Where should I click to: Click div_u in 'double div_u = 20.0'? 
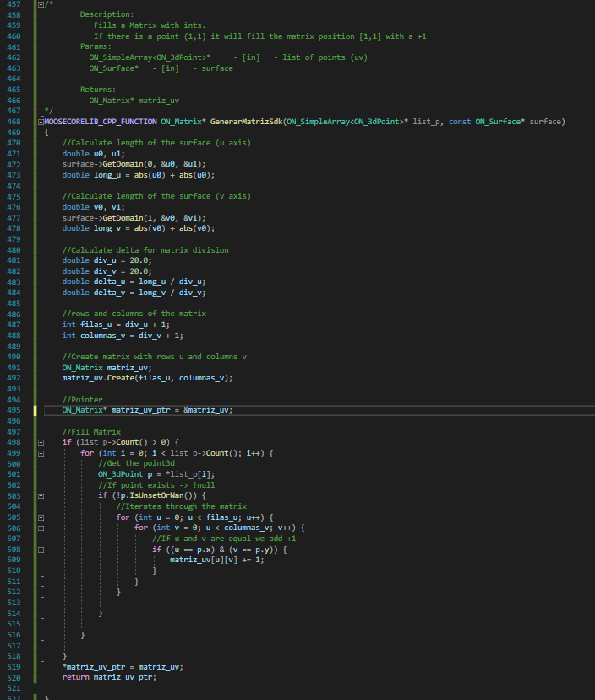(x=105, y=260)
